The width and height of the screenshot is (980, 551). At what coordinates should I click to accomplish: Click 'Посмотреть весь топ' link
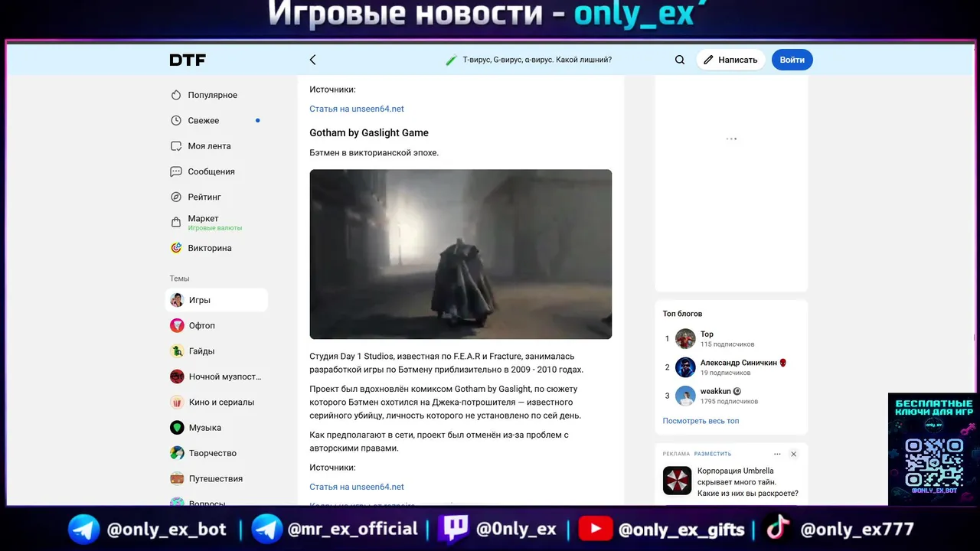(x=701, y=421)
